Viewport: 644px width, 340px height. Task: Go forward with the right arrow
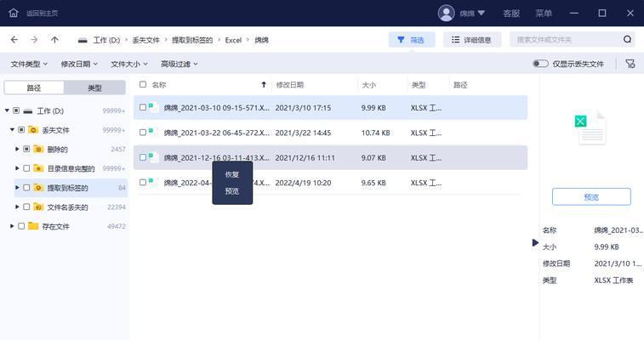click(34, 40)
